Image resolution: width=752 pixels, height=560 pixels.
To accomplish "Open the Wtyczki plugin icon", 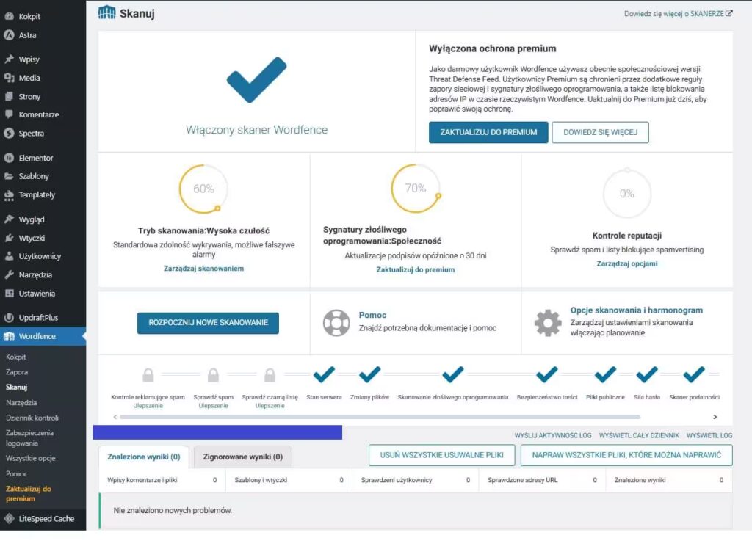I will coord(9,238).
